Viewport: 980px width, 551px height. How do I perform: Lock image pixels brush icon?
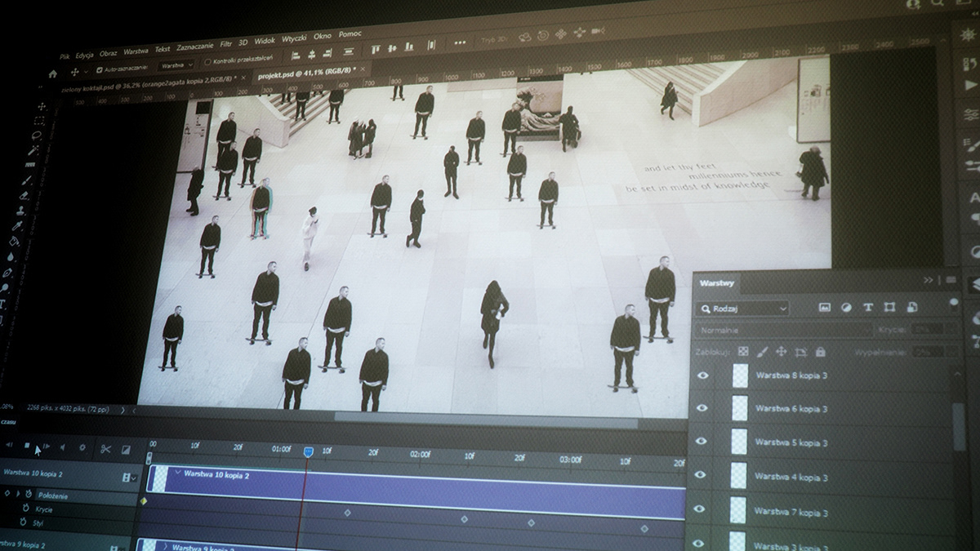pos(762,352)
